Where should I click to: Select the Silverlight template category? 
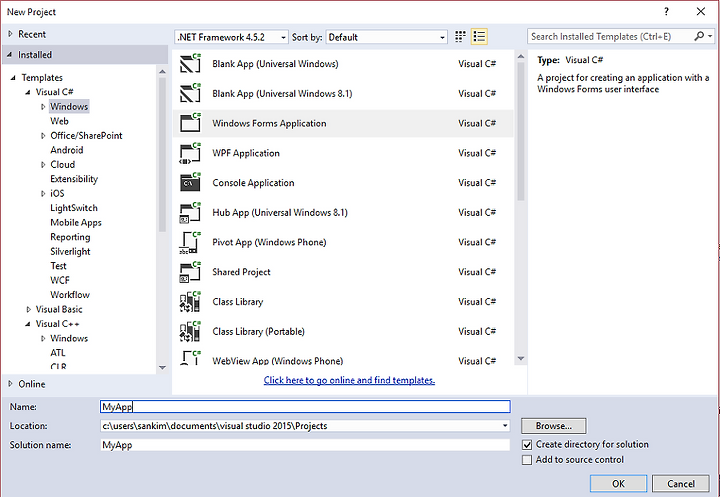click(70, 251)
